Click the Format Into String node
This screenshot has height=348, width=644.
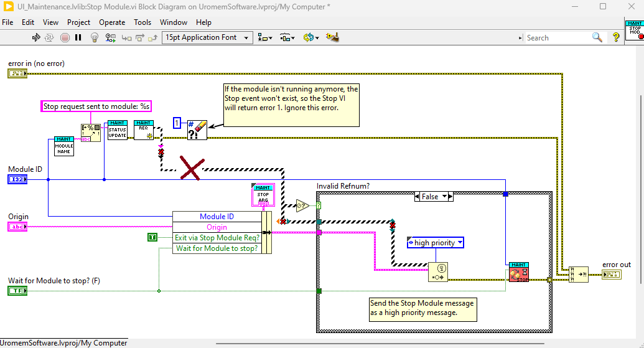[91, 133]
